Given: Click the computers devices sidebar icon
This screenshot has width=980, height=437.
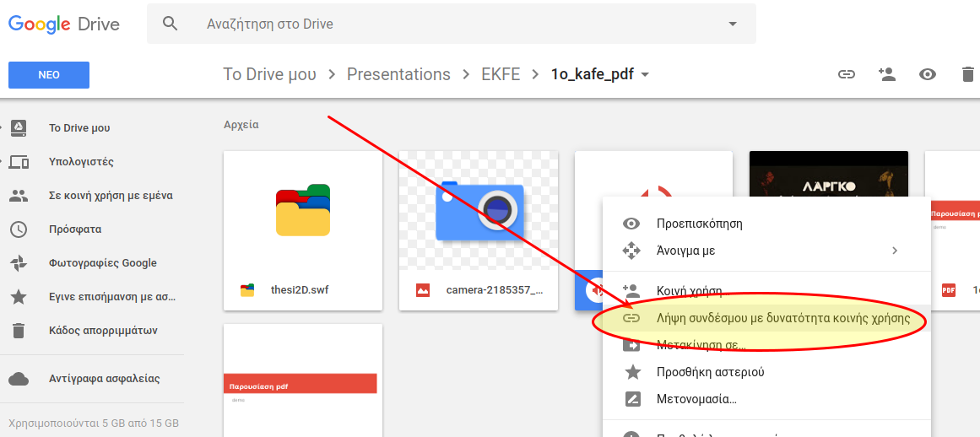Looking at the screenshot, I should pos(19,162).
